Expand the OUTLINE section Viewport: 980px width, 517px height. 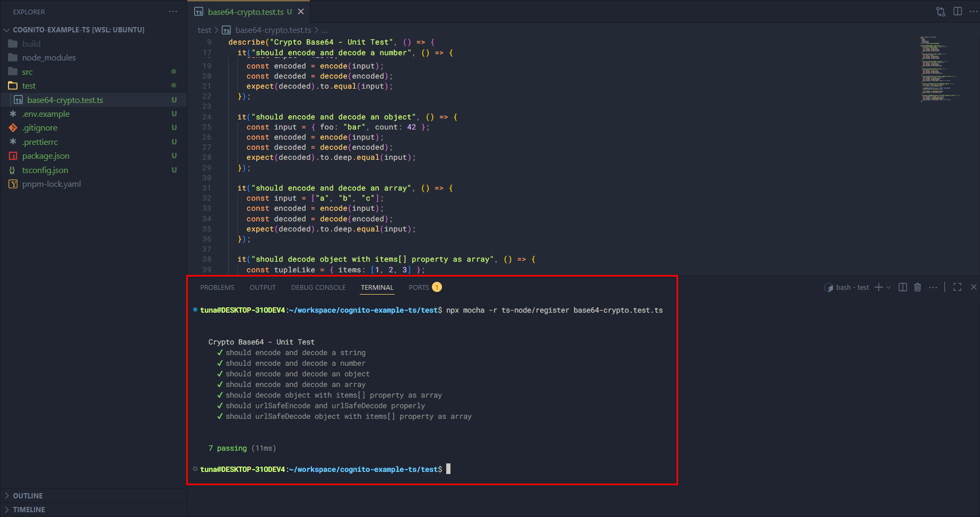point(28,496)
